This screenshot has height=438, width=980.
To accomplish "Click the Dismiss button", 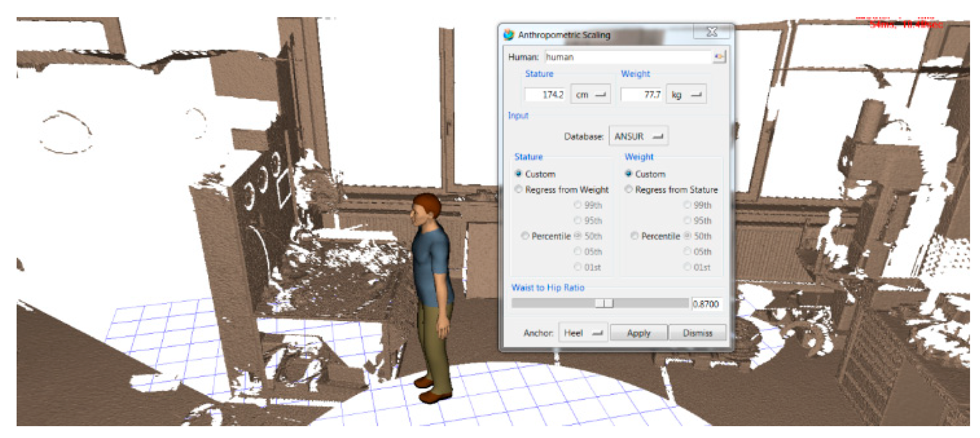I will tap(697, 333).
